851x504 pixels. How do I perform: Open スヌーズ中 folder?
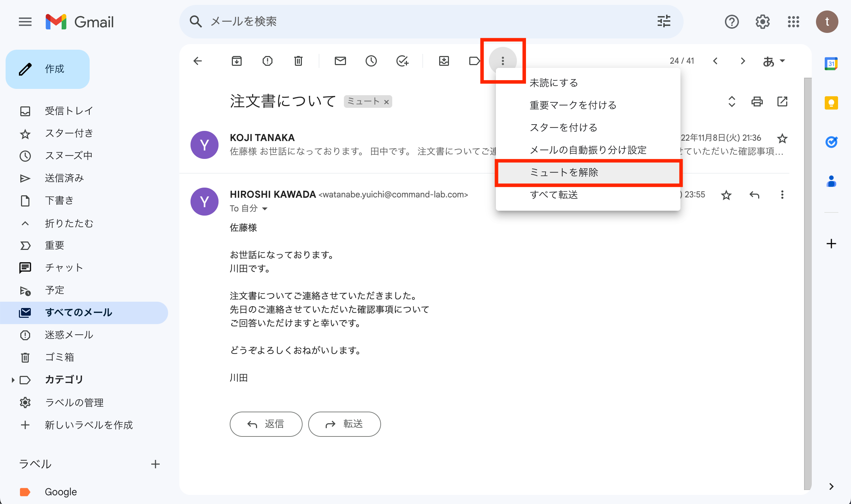[x=84, y=156]
